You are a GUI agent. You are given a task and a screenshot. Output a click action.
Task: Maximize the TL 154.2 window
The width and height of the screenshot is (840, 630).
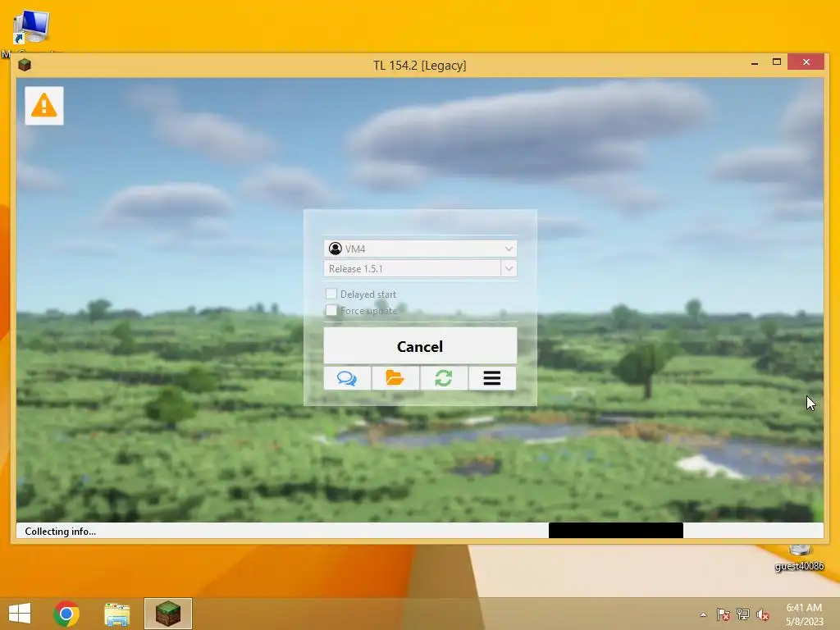click(777, 62)
